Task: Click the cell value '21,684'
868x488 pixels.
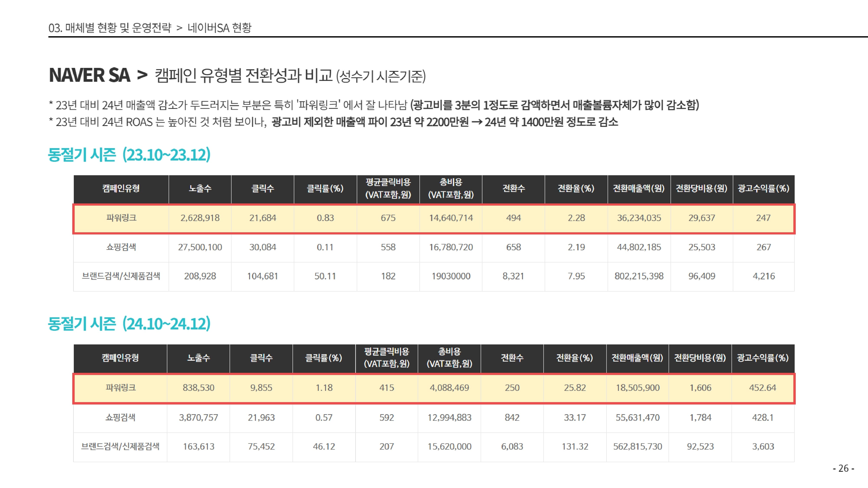Action: tap(263, 218)
